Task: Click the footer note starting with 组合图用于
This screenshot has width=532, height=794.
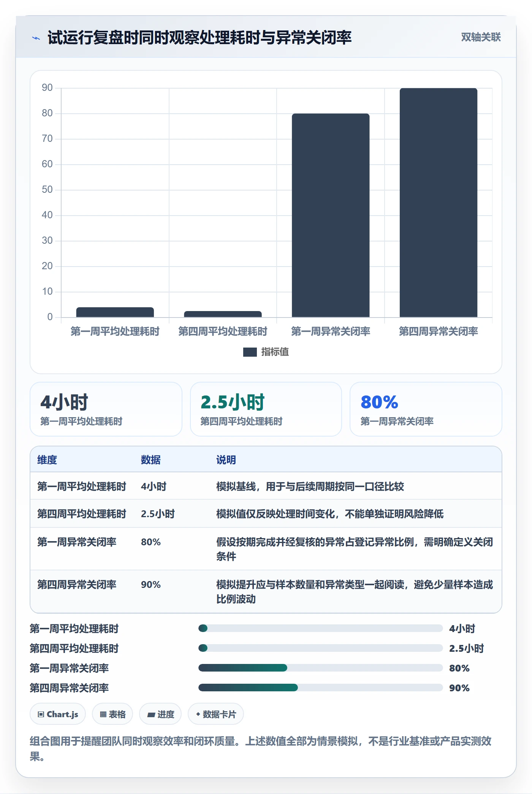Action: (261, 748)
